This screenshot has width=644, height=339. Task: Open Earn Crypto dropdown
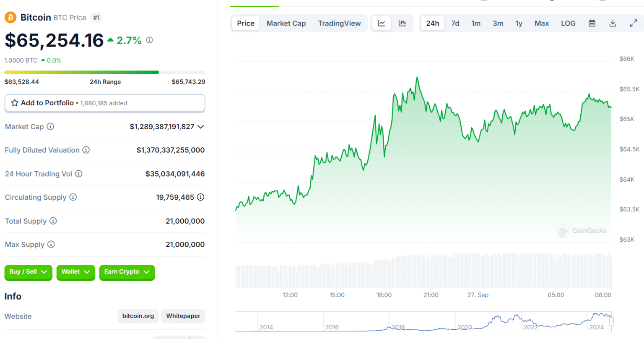(x=127, y=272)
